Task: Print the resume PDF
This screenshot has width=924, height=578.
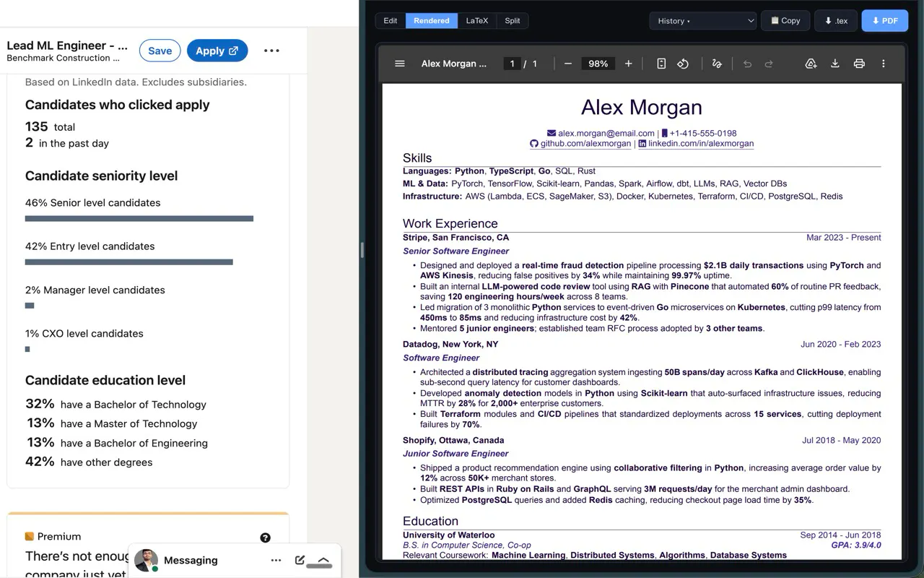Action: (x=859, y=64)
